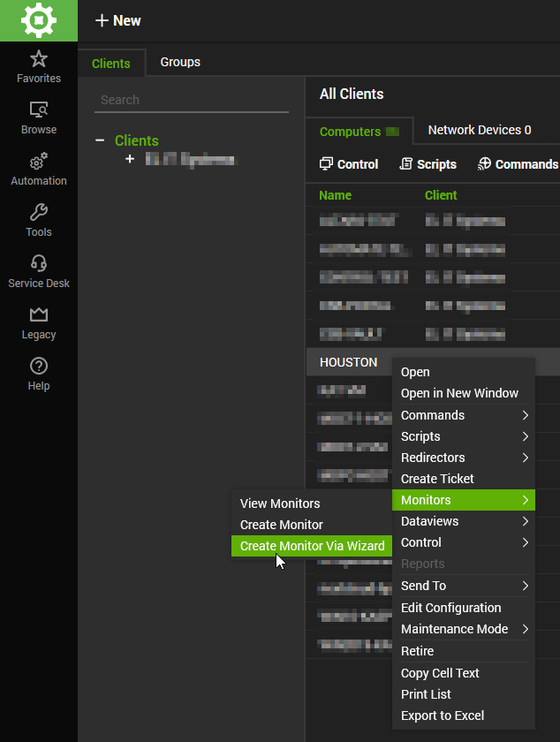Expand the Commands submenu in context menu
560x742 pixels.
coord(464,415)
